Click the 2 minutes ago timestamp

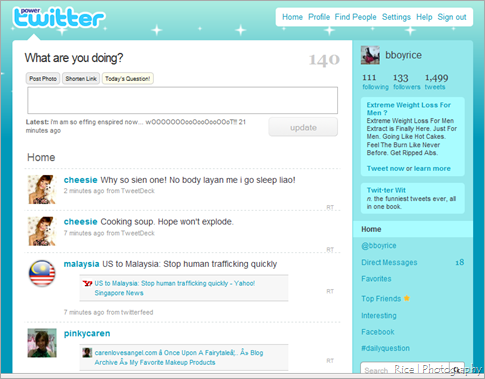point(84,191)
